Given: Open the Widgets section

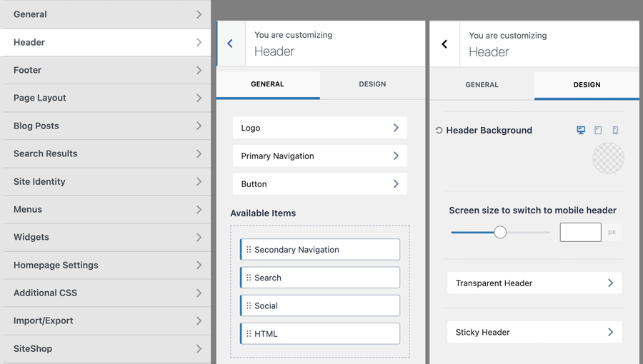Looking at the screenshot, I should pos(106,237).
